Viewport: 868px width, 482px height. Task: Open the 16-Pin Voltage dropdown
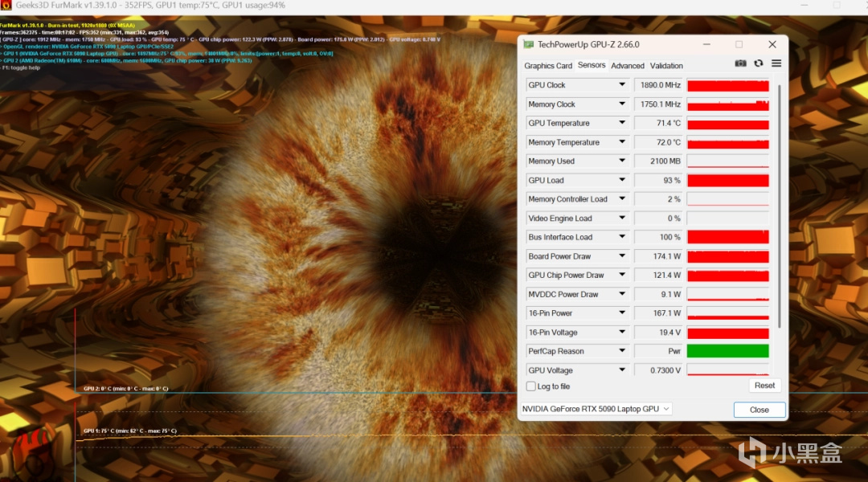coord(621,332)
